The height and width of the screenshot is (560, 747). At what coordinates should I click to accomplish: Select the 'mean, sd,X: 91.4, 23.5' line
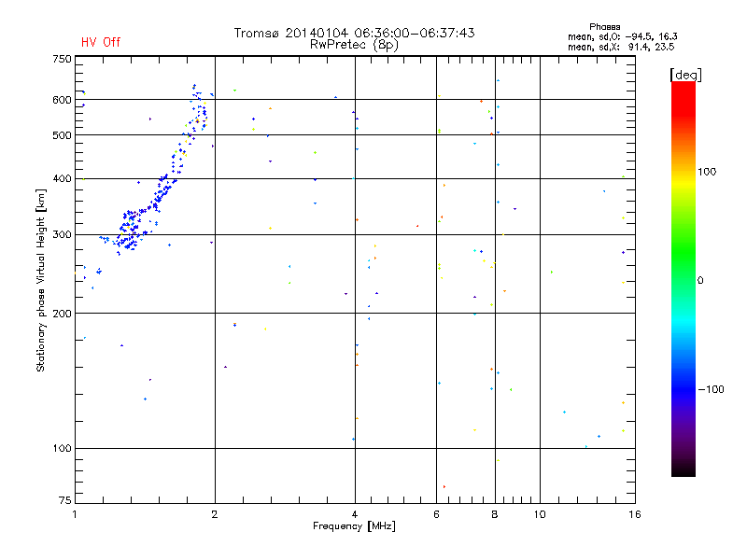(621, 47)
